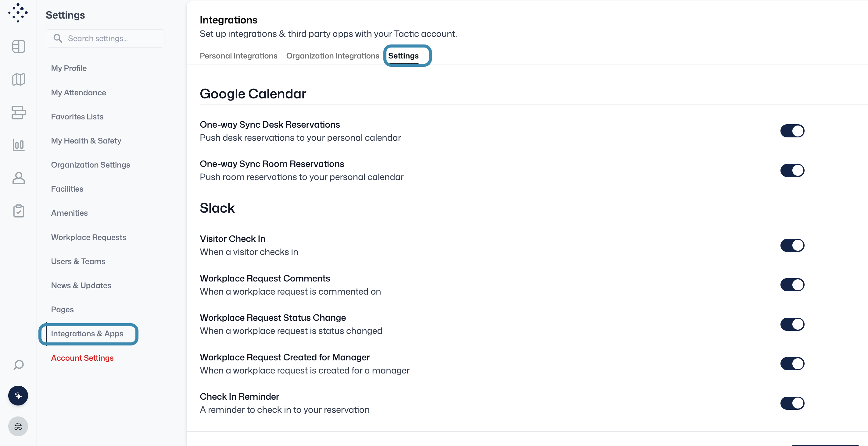Open the dashboard layout icon in sidebar
Viewport: 868px width, 446px height.
pyautogui.click(x=19, y=46)
